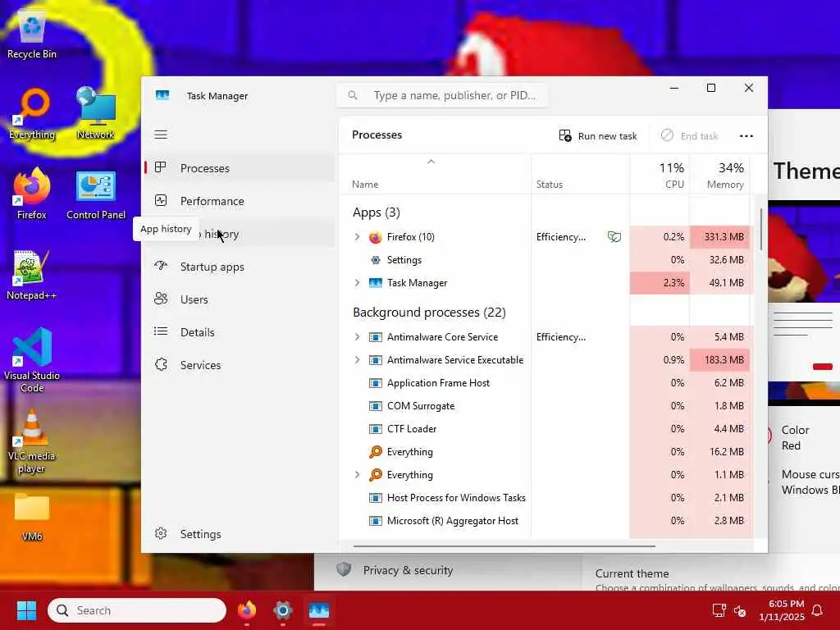This screenshot has height=630, width=840.
Task: Expand the Firefox (10) process group
Action: point(358,237)
